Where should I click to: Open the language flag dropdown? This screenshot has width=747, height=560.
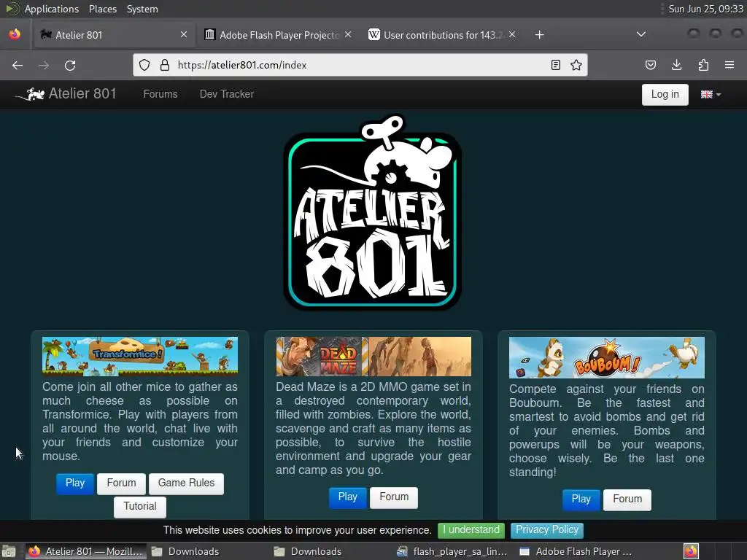point(711,94)
